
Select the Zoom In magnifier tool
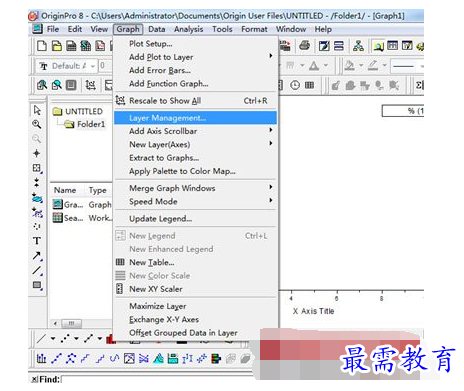point(37,124)
